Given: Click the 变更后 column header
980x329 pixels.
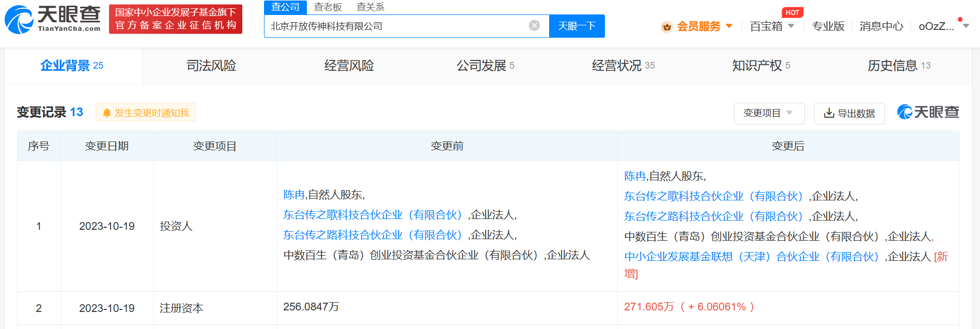Looking at the screenshot, I should coord(788,146).
